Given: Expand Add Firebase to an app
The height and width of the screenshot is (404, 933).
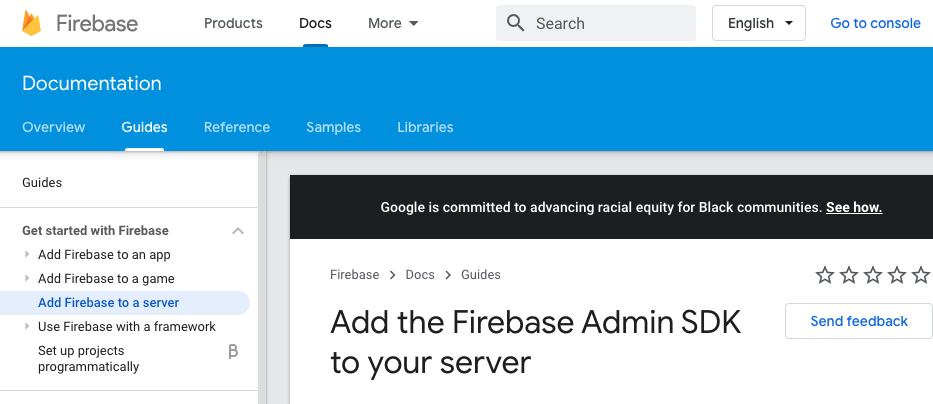Looking at the screenshot, I should click(27, 254).
